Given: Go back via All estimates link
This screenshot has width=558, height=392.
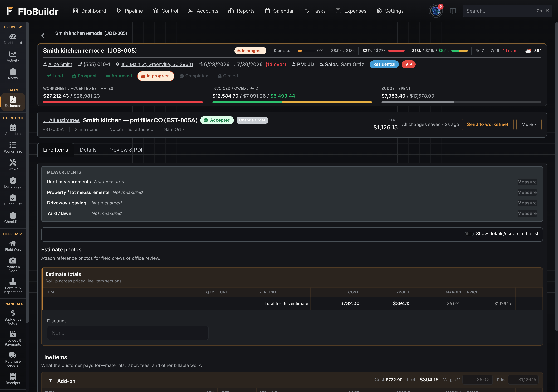Looking at the screenshot, I should (61, 120).
